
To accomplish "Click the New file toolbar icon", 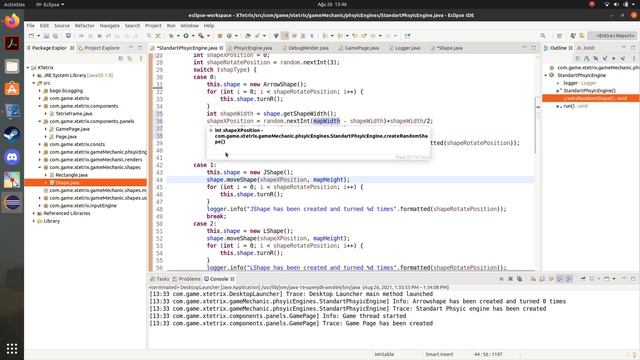I will click(31, 36).
